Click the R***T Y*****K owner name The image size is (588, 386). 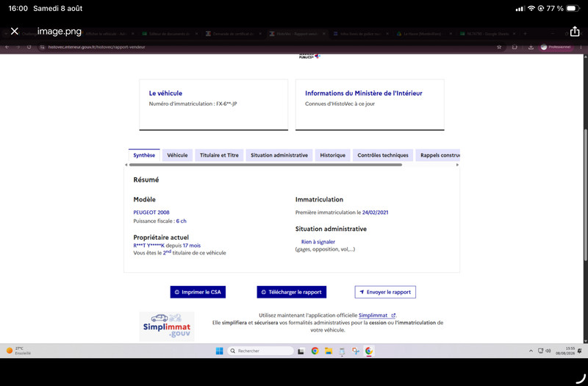pos(149,246)
